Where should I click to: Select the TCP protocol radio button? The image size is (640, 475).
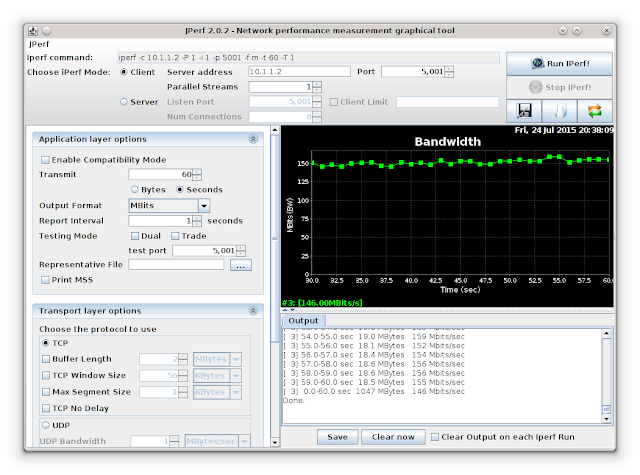(46, 343)
